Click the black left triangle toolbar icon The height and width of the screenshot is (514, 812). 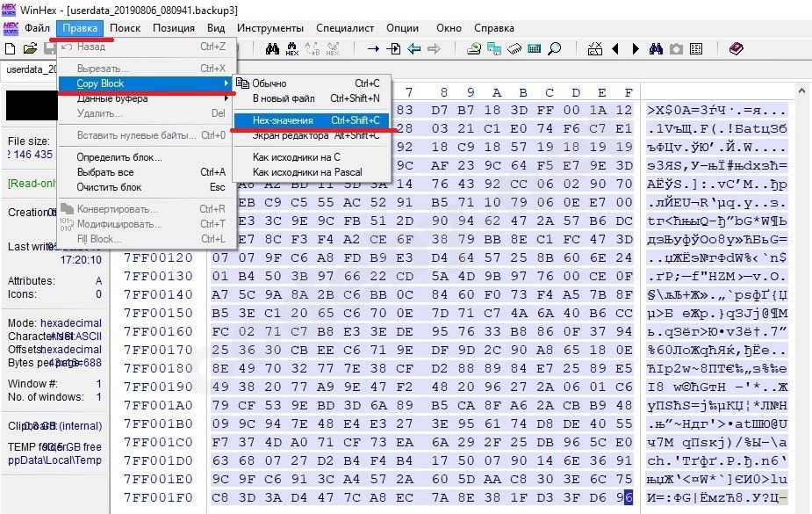pos(615,48)
